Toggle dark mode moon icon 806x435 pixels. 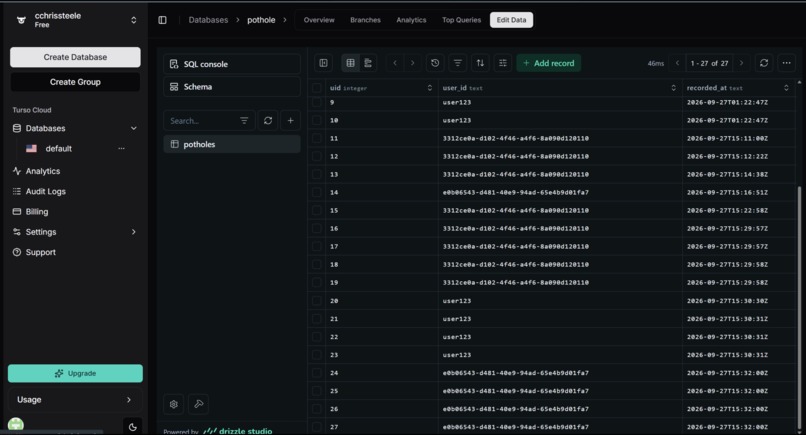tap(133, 427)
